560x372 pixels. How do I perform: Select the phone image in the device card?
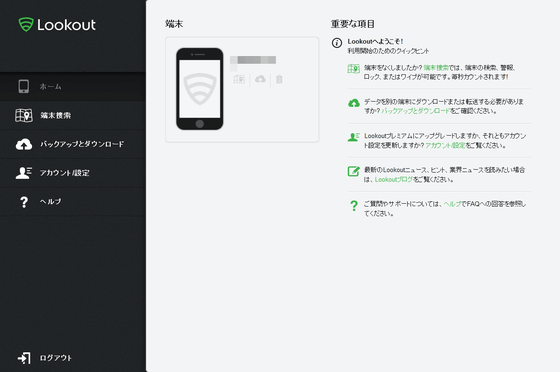pyautogui.click(x=200, y=89)
